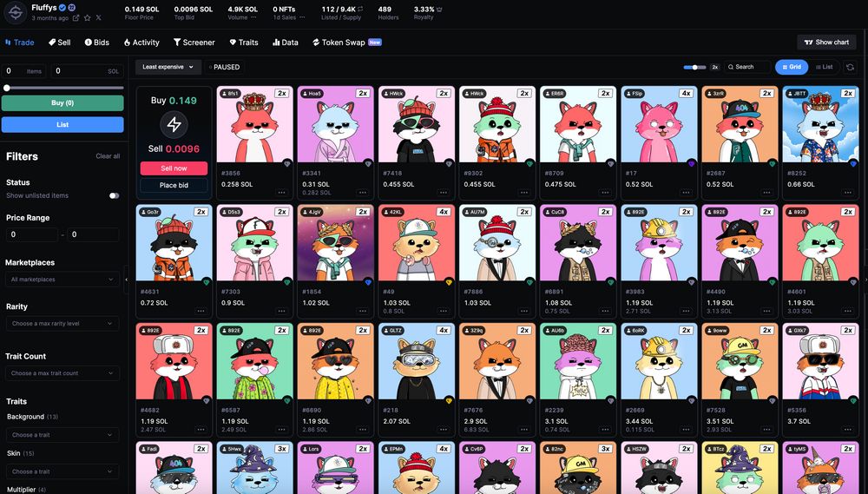Open the max rarity level dropdown

click(x=62, y=324)
